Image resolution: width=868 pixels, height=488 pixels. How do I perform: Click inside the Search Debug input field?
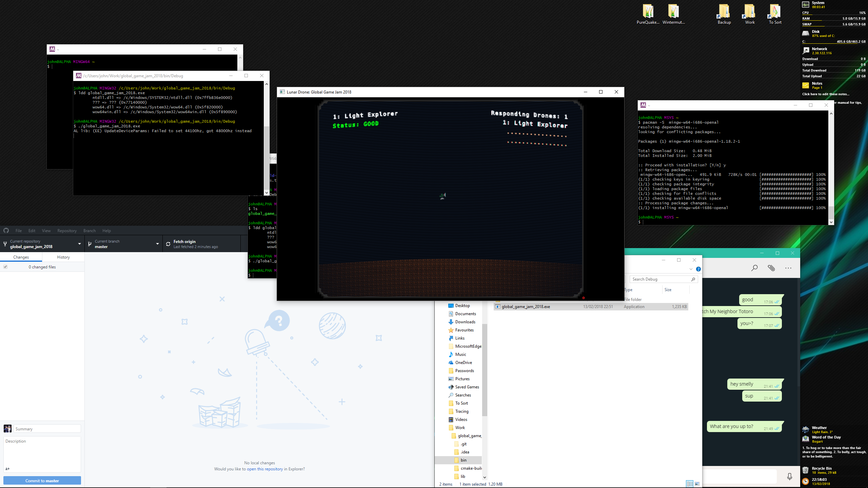tap(661, 279)
